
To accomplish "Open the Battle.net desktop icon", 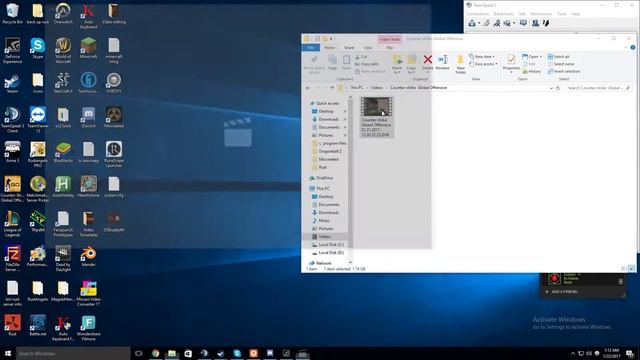I will pyautogui.click(x=38, y=326).
